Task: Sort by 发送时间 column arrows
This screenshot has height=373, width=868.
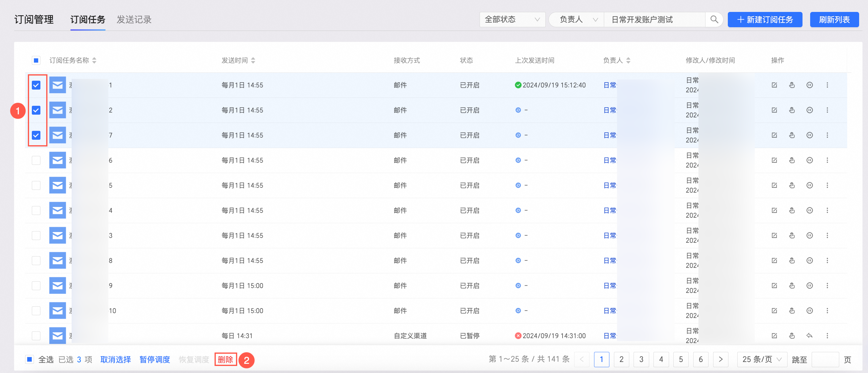Action: tap(253, 61)
